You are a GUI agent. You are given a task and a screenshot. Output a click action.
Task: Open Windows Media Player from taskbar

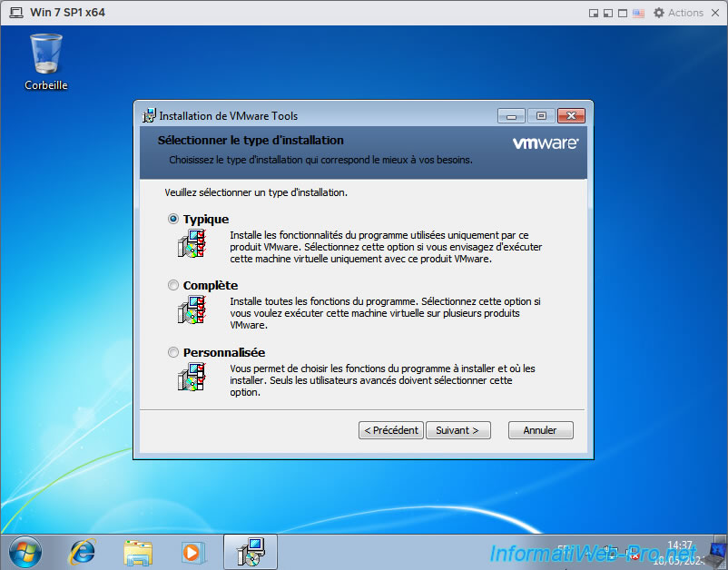coord(192,551)
